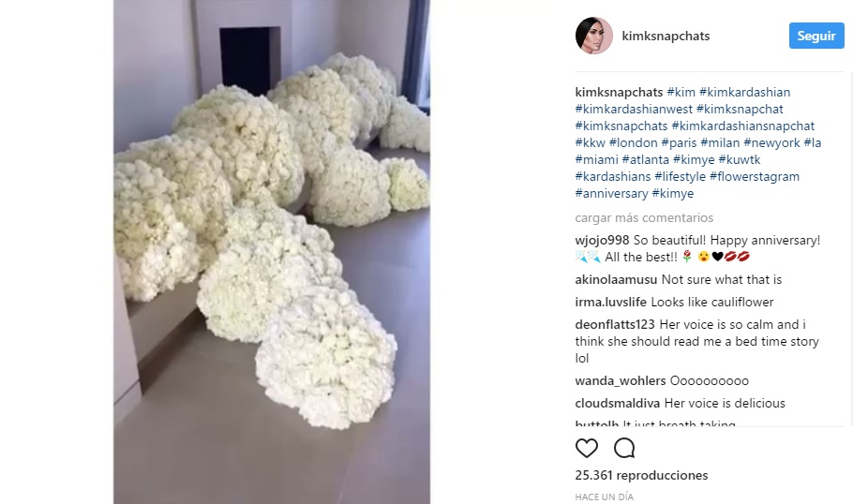This screenshot has width=853, height=504.
Task: Open post timestamp HACE UN DÍA
Action: point(604,497)
